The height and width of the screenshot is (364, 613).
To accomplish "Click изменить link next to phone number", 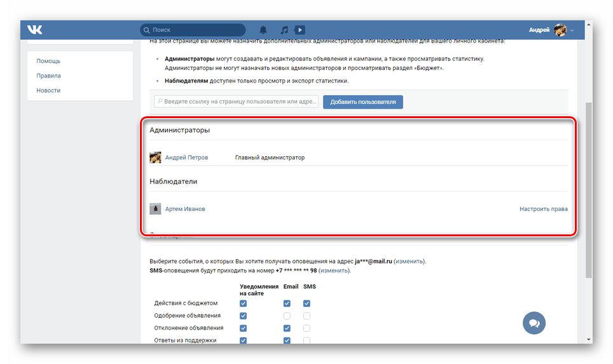I will click(x=334, y=270).
